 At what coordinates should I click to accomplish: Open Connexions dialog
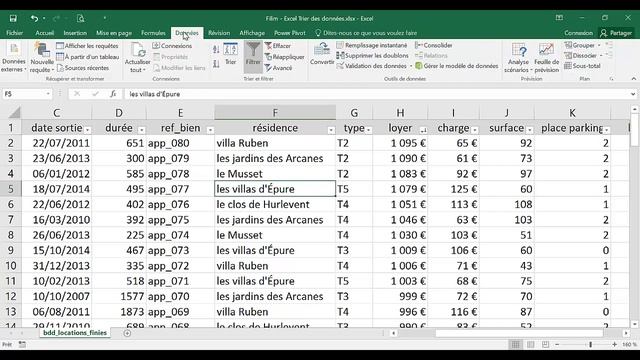click(x=172, y=46)
